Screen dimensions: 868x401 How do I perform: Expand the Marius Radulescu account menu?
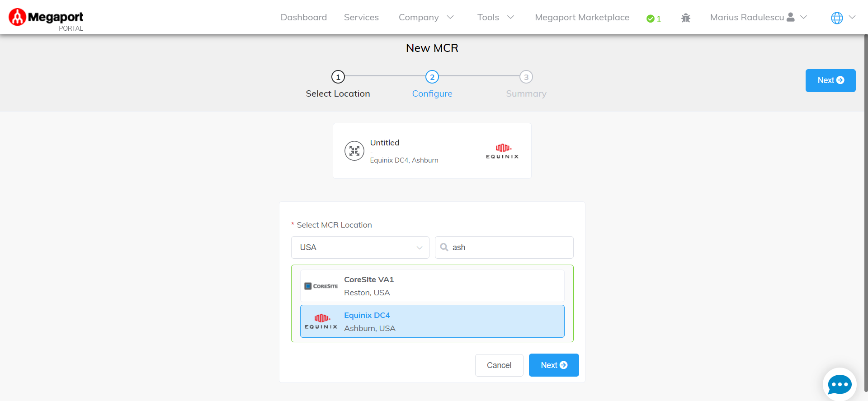758,17
